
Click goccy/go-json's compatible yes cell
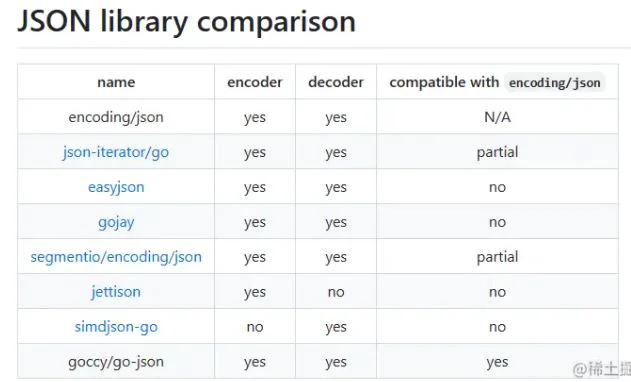point(497,362)
